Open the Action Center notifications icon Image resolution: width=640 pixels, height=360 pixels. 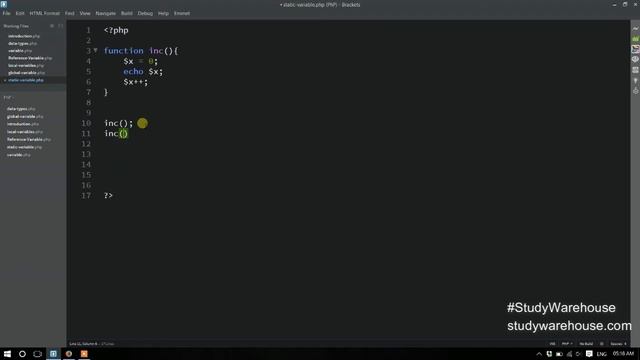(589, 354)
